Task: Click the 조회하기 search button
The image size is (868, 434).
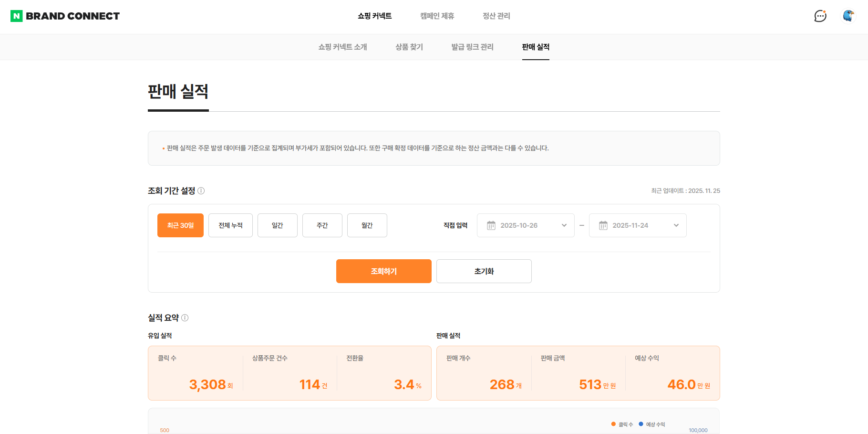Action: pyautogui.click(x=383, y=271)
